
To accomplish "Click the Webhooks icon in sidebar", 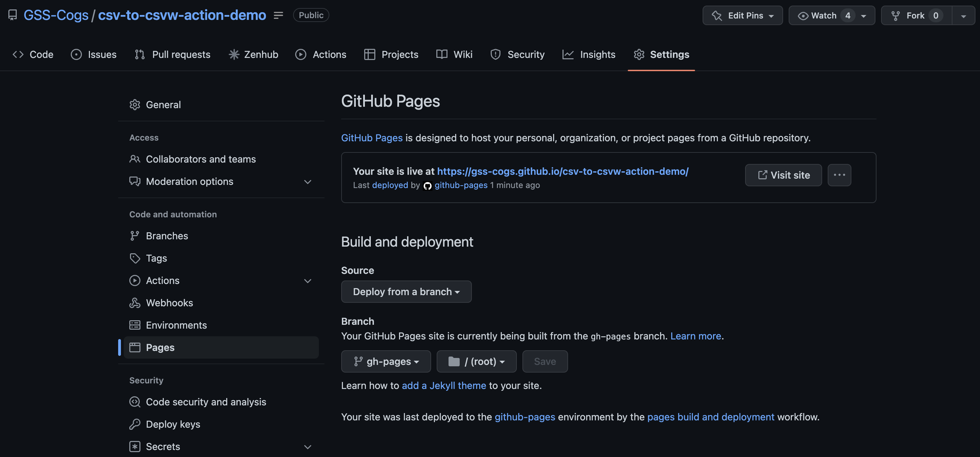I will [x=135, y=303].
